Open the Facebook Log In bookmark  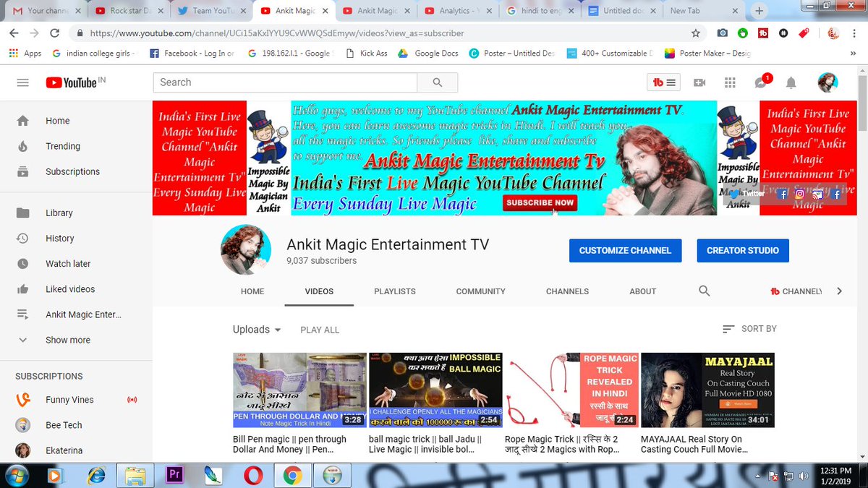[192, 53]
